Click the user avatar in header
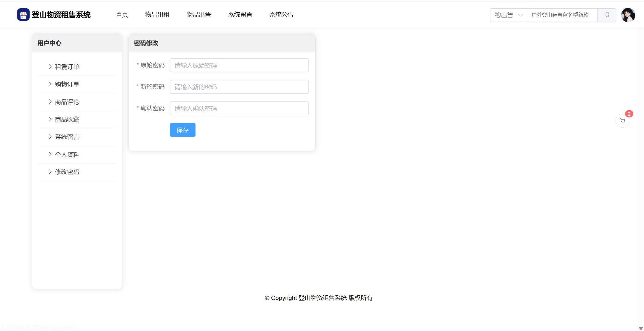644x331 pixels. [x=628, y=15]
